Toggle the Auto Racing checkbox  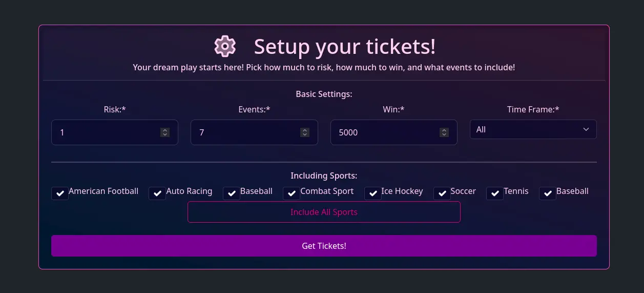pyautogui.click(x=157, y=193)
